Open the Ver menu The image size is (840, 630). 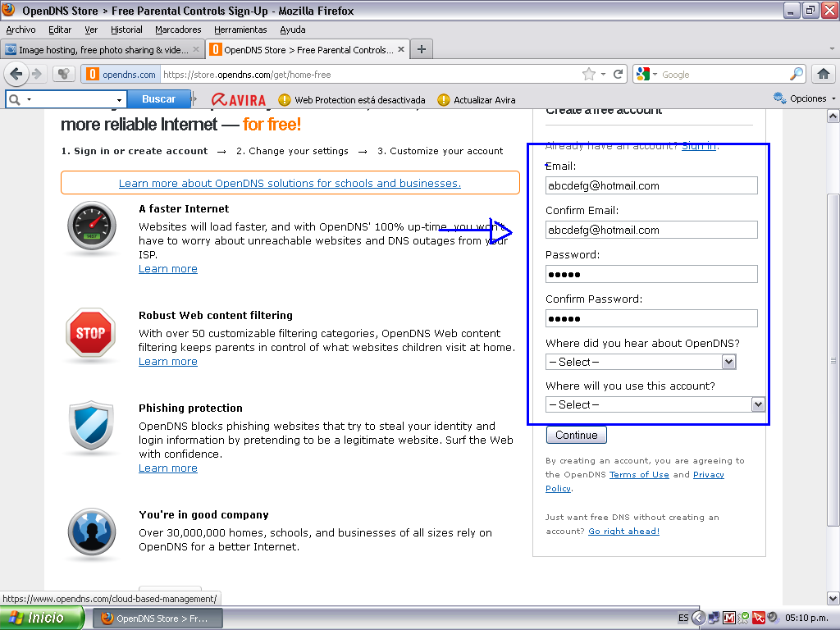[91, 30]
